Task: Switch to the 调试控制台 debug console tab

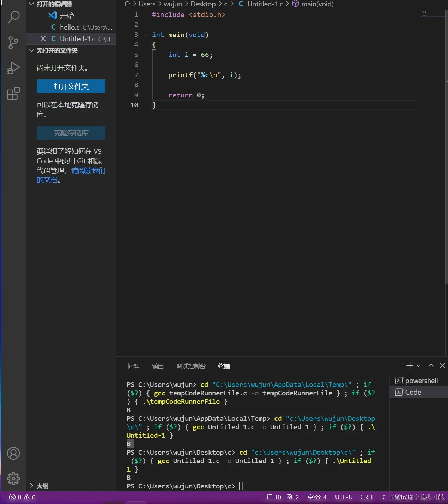Action: (191, 366)
